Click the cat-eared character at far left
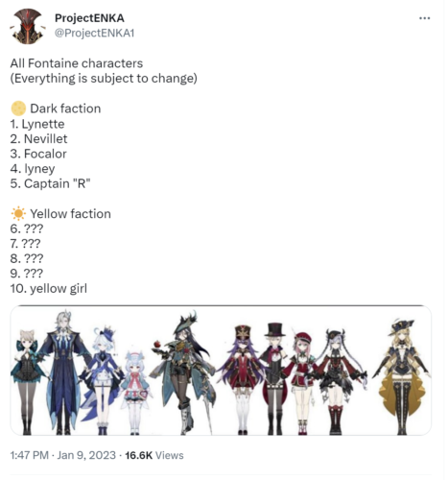448x480 pixels. point(27,382)
